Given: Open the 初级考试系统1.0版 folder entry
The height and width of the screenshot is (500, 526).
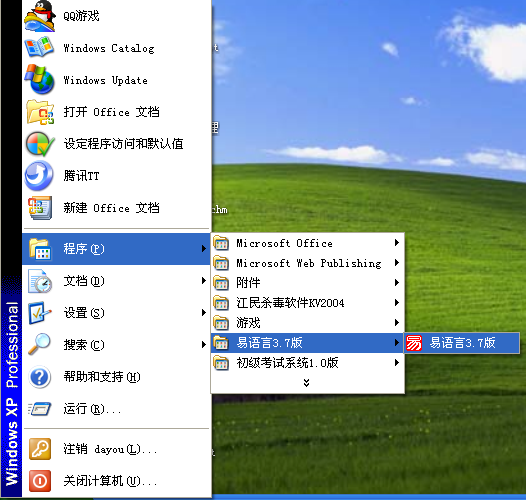Looking at the screenshot, I should [307, 363].
